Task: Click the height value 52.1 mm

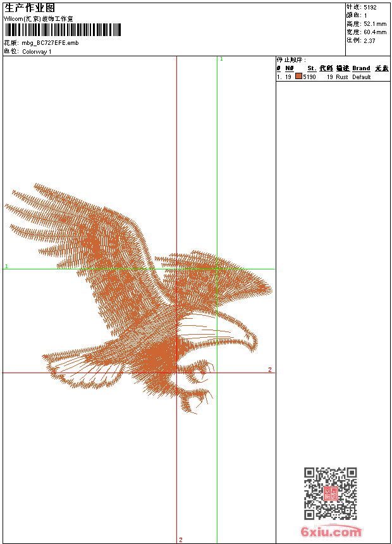Action: click(x=375, y=24)
